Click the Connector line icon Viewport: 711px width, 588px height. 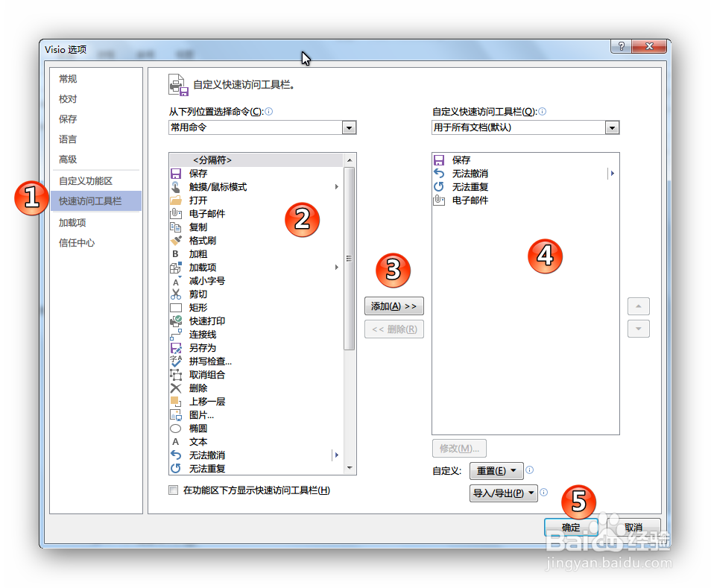pos(175,335)
